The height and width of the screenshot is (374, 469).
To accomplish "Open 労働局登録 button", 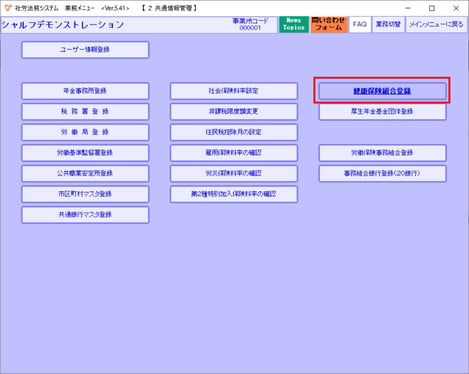I will click(x=85, y=132).
